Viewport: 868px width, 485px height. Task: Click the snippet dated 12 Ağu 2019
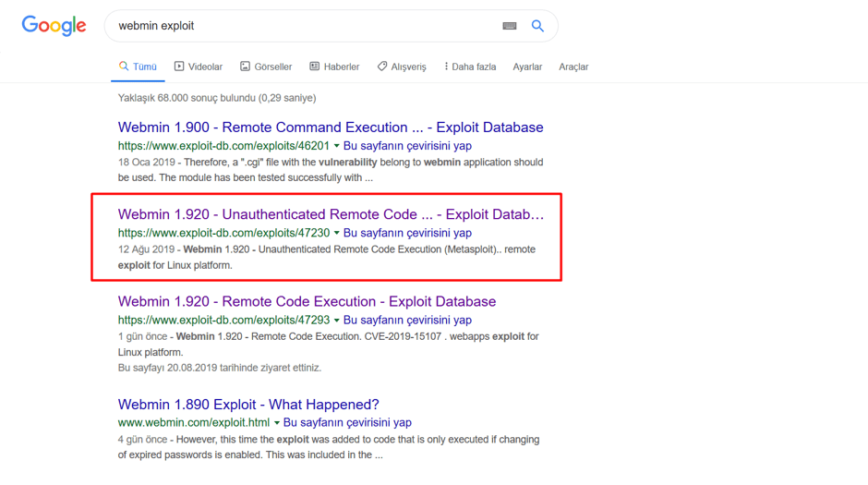327,257
